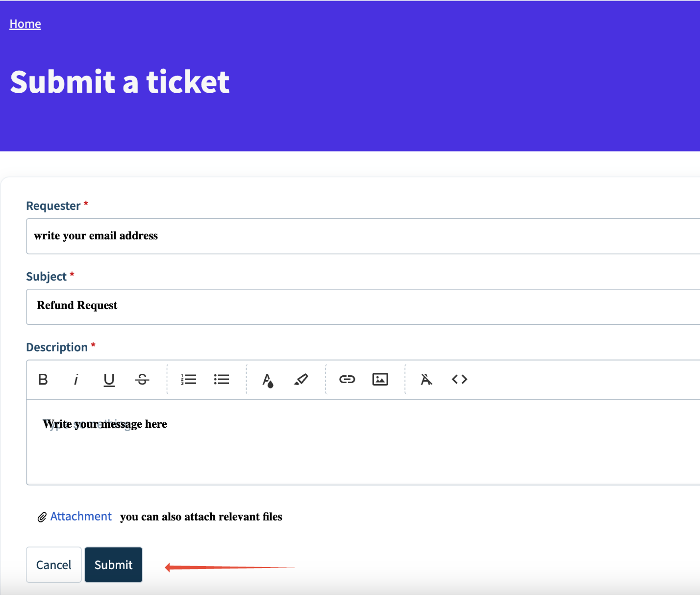Viewport: 700px width, 595px height.
Task: Toggle bold formatting in description editor
Action: (43, 379)
